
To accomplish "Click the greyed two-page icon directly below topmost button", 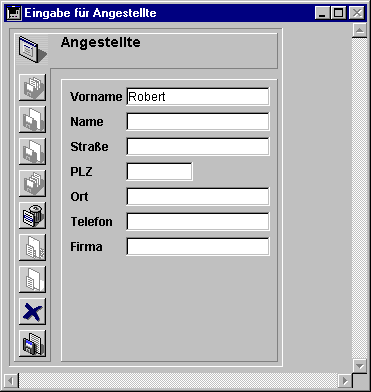I will pyautogui.click(x=32, y=119).
